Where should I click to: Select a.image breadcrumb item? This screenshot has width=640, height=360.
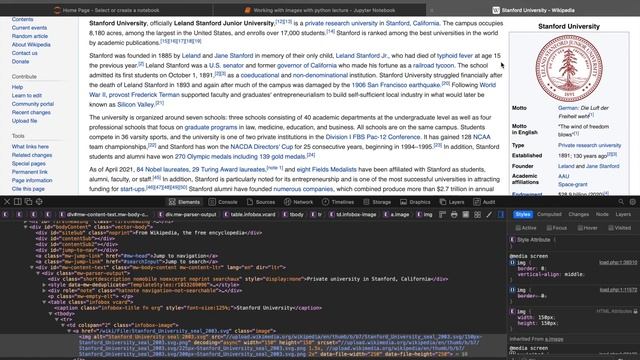[x=396, y=214]
